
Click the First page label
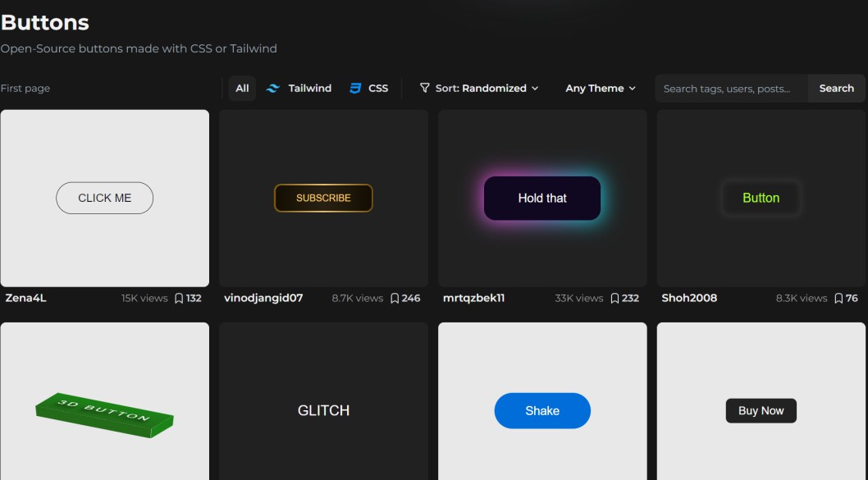[x=25, y=89]
